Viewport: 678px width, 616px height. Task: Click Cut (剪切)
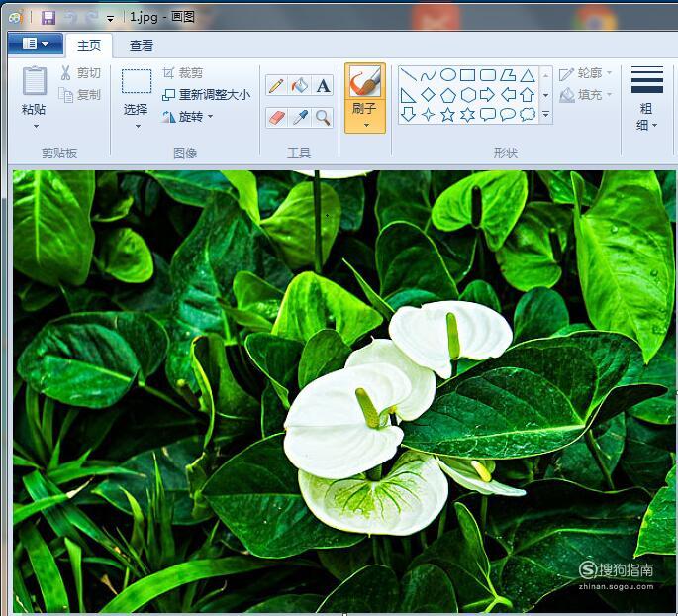pos(81,73)
